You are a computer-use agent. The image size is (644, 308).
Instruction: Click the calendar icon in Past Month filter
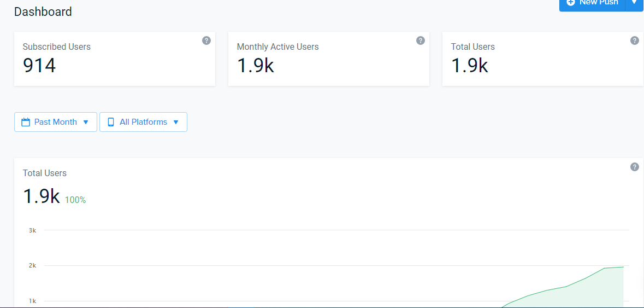(26, 122)
